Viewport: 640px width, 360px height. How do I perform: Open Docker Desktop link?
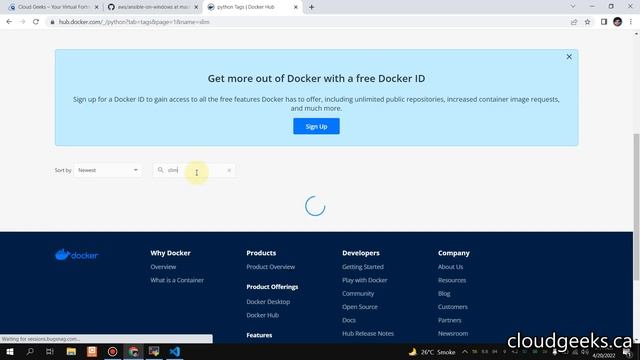pos(268,302)
